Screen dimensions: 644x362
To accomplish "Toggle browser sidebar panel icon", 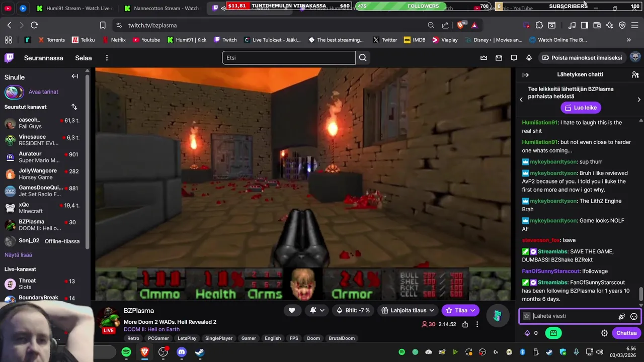I will (x=584, y=25).
